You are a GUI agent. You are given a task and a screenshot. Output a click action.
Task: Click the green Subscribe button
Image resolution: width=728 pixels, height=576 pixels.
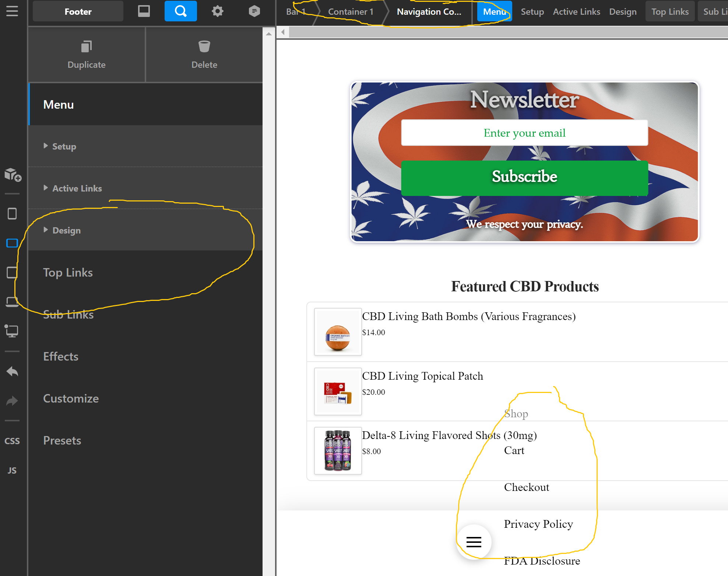click(524, 178)
